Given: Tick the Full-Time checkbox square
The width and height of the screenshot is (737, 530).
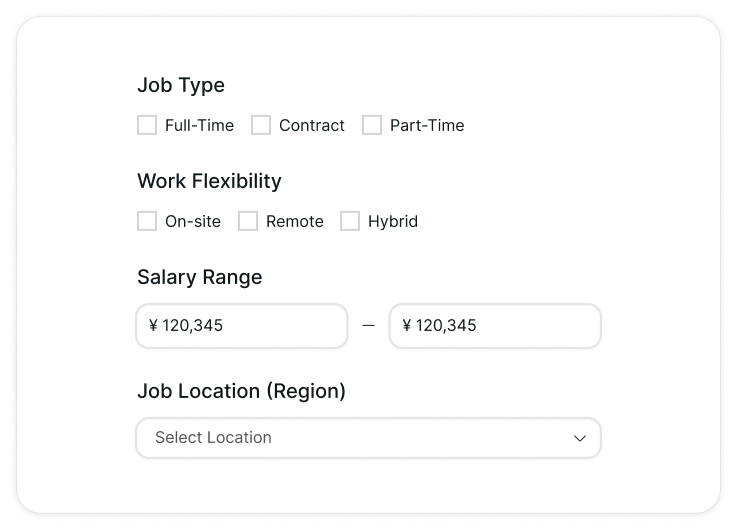Looking at the screenshot, I should [x=147, y=125].
